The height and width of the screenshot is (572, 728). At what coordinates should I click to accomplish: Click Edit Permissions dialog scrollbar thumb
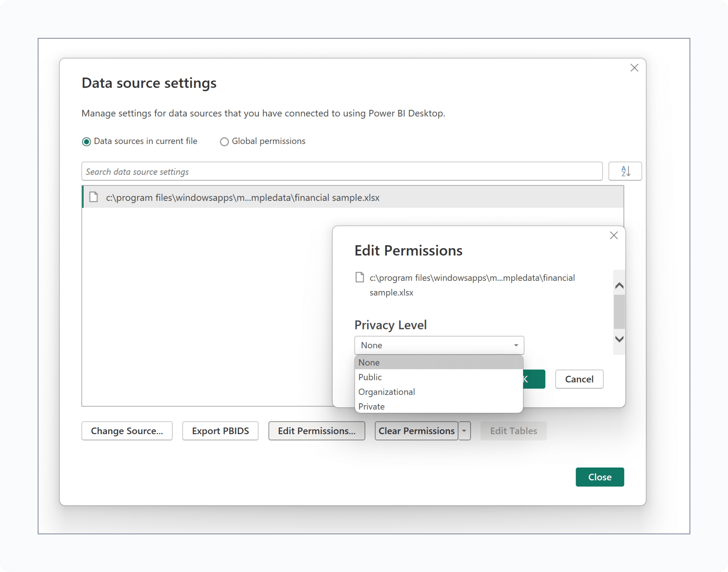click(619, 312)
